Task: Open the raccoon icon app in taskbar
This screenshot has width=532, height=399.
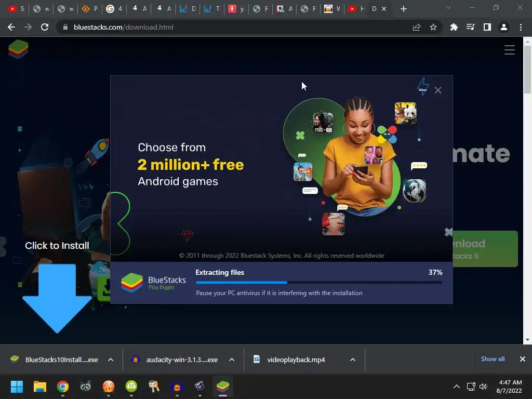Action: [86, 387]
